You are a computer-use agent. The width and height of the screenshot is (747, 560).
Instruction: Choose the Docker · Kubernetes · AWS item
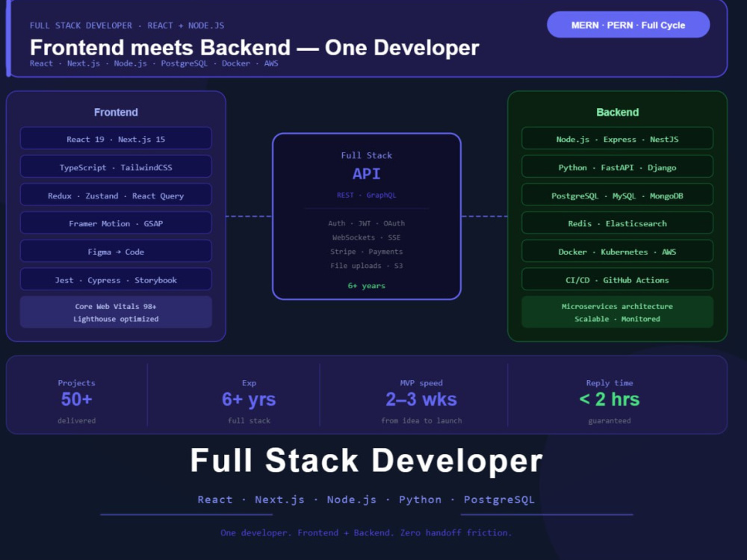pos(618,252)
